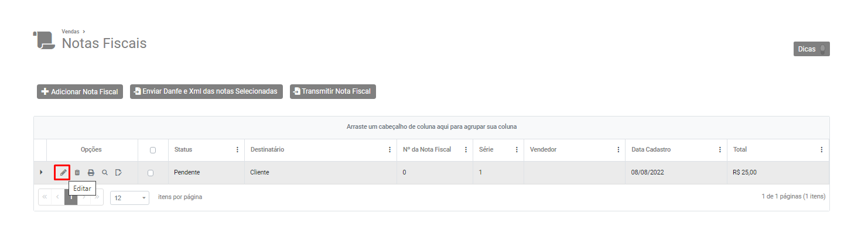Check the Pendente row checkbox
The image size is (868, 226).
(151, 173)
